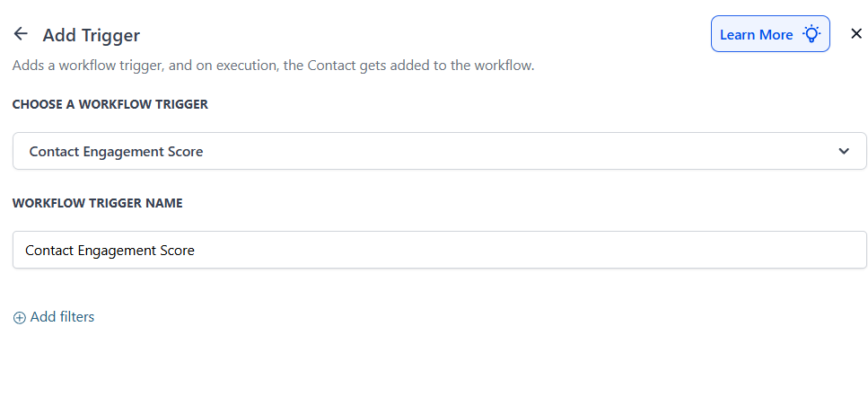The width and height of the screenshot is (868, 406).
Task: Expand the workflow trigger dropdown chevron
Action: pyautogui.click(x=844, y=151)
